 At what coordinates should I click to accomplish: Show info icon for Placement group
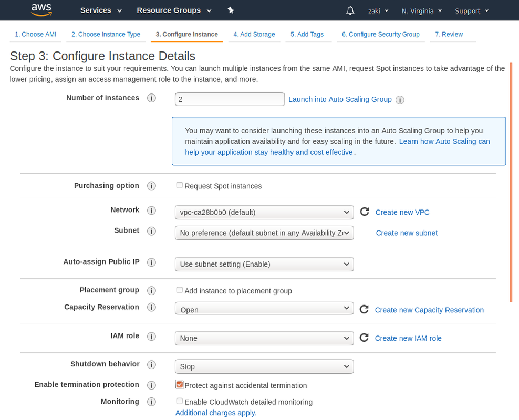[x=151, y=290]
